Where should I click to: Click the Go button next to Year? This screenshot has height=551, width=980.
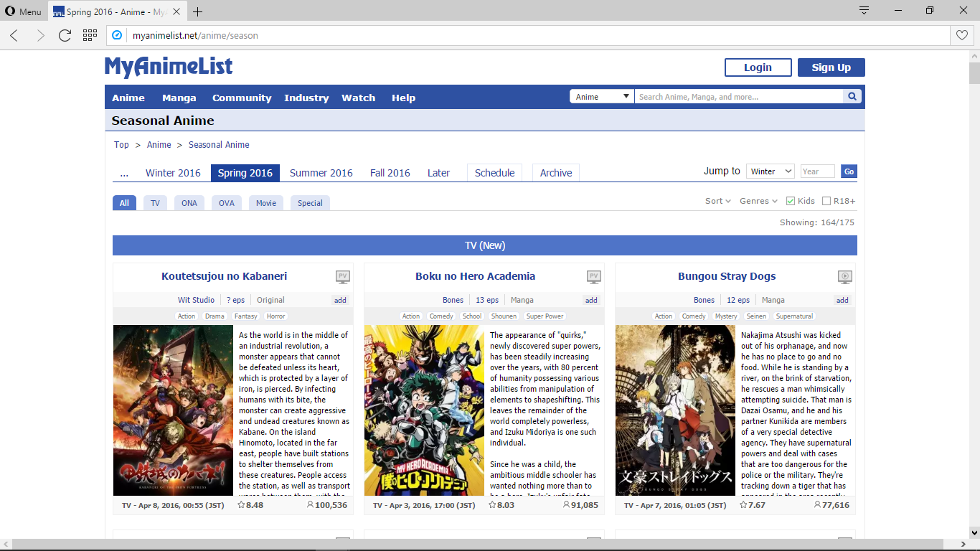coord(849,171)
